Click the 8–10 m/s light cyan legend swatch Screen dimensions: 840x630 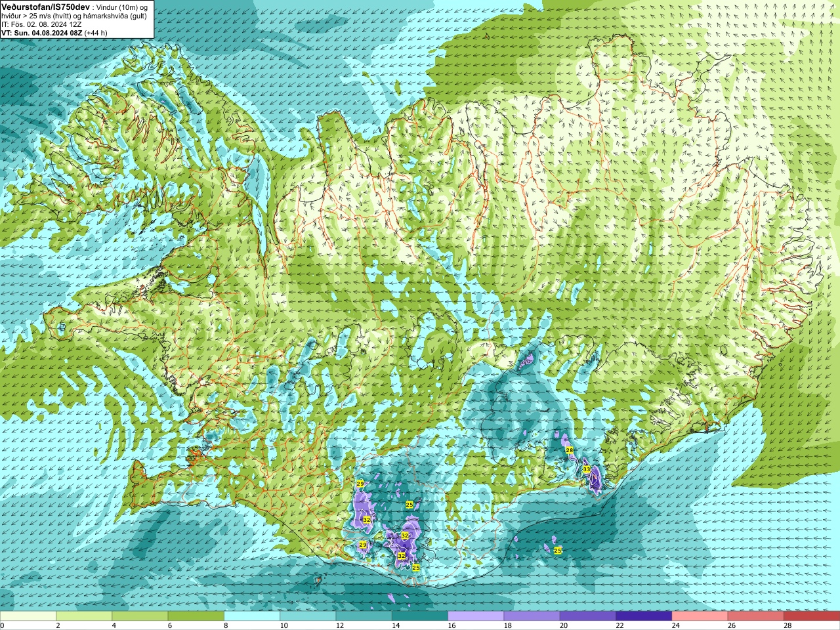252,616
